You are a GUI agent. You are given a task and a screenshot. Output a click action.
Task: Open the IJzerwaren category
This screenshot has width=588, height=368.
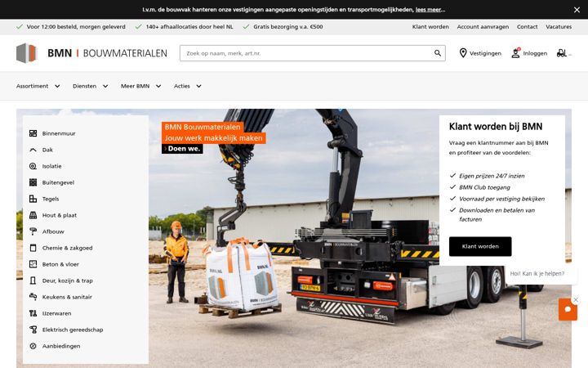56,313
